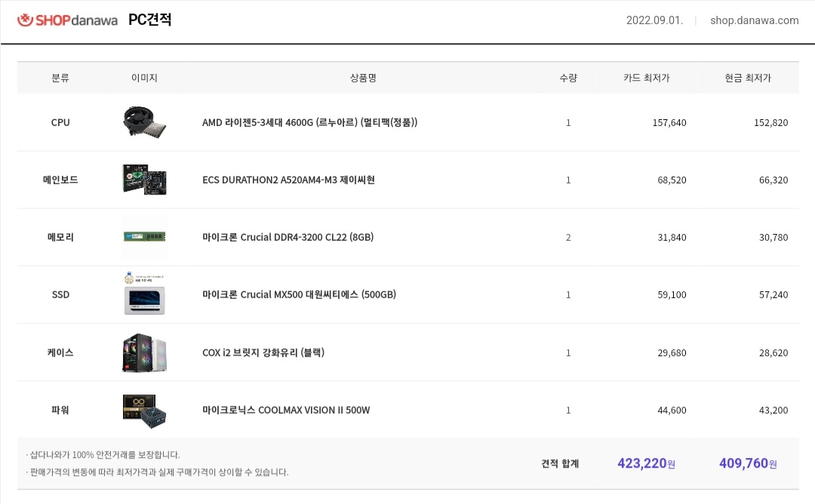
Task: Click the cash total price 409,760원
Action: [x=748, y=463]
